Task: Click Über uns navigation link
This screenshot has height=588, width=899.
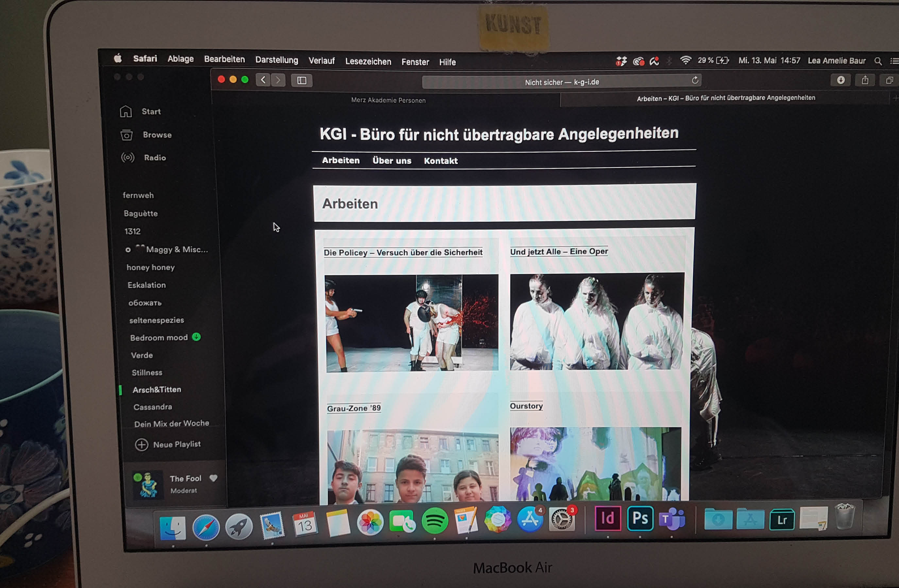Action: coord(392,161)
